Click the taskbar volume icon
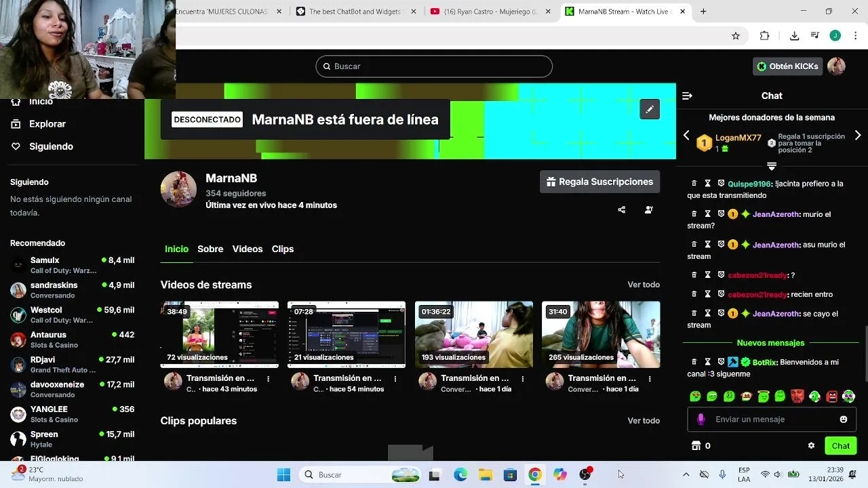The height and width of the screenshot is (488, 868). click(778, 474)
